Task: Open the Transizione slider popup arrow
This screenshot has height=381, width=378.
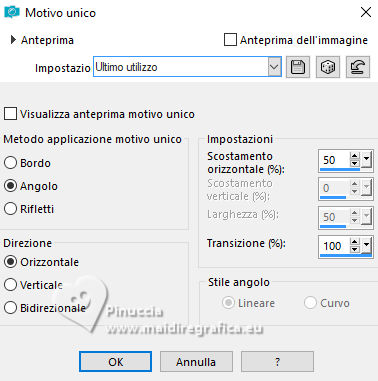Action: point(366,245)
